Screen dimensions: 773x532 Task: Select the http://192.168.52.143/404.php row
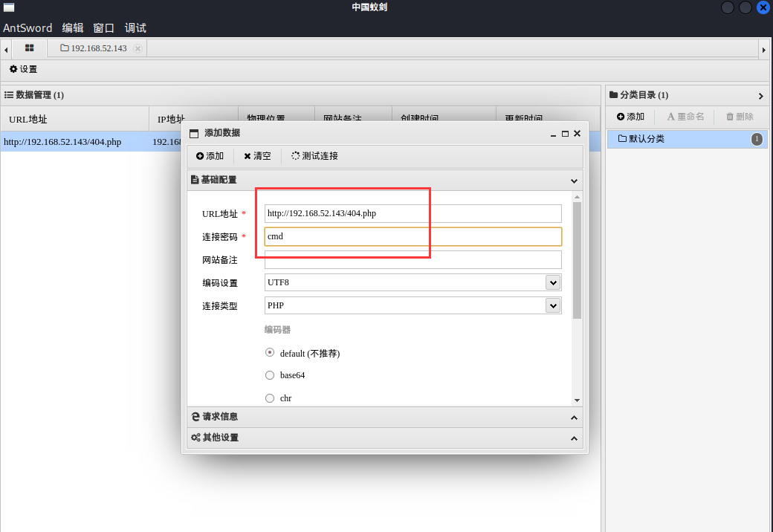pos(91,142)
